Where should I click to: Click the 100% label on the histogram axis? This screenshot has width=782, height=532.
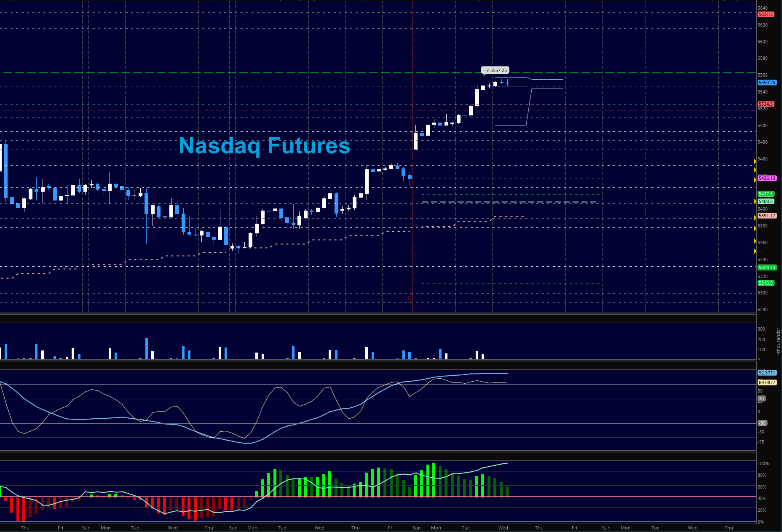pos(763,463)
